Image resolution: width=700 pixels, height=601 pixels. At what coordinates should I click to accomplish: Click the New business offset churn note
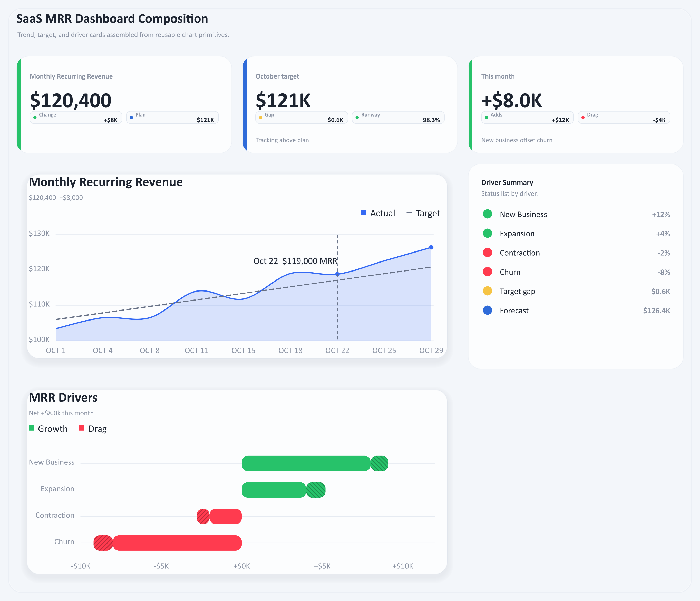[x=517, y=140]
